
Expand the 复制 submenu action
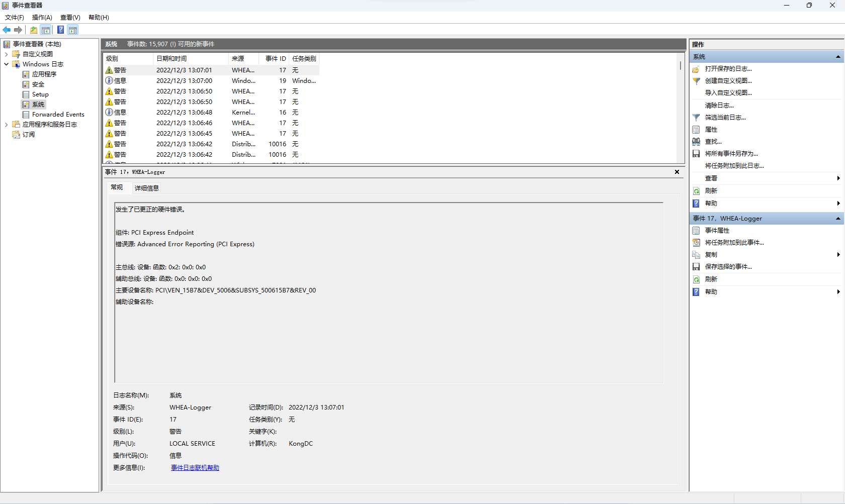click(x=838, y=255)
